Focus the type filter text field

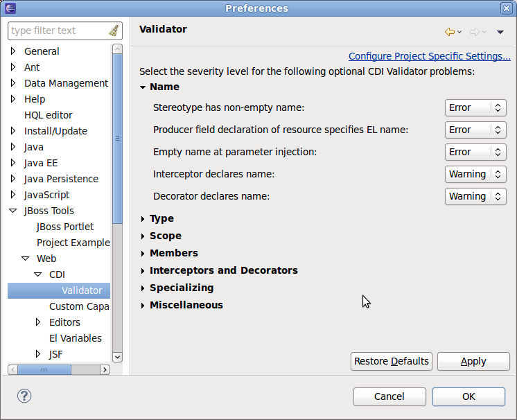click(60, 30)
